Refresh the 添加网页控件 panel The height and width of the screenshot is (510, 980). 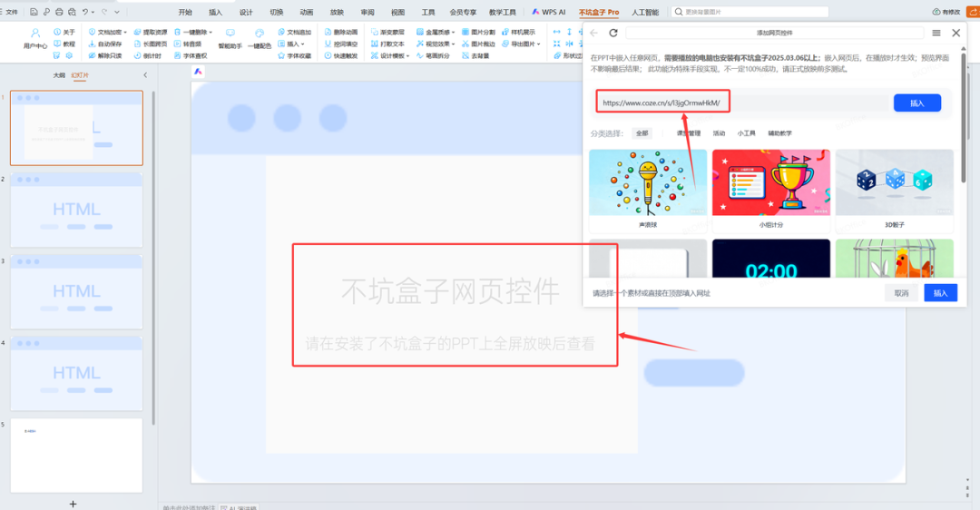[x=613, y=34]
